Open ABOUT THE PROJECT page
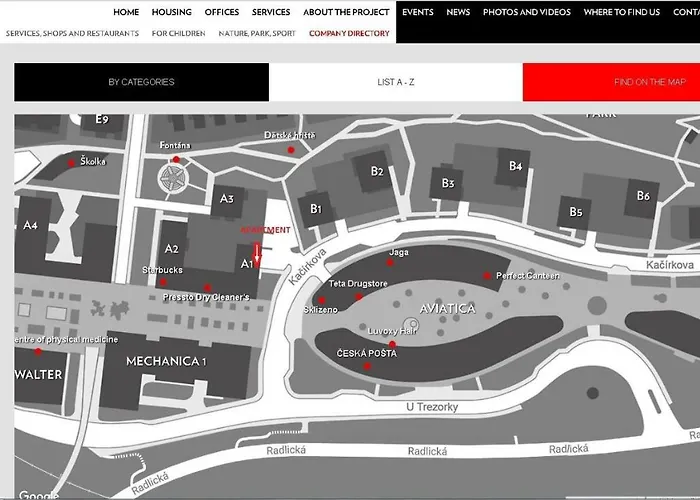 point(346,12)
